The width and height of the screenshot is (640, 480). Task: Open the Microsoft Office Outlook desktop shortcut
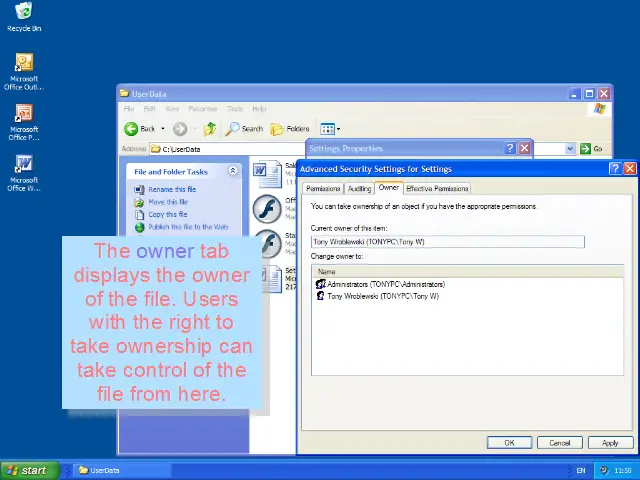pyautogui.click(x=24, y=66)
